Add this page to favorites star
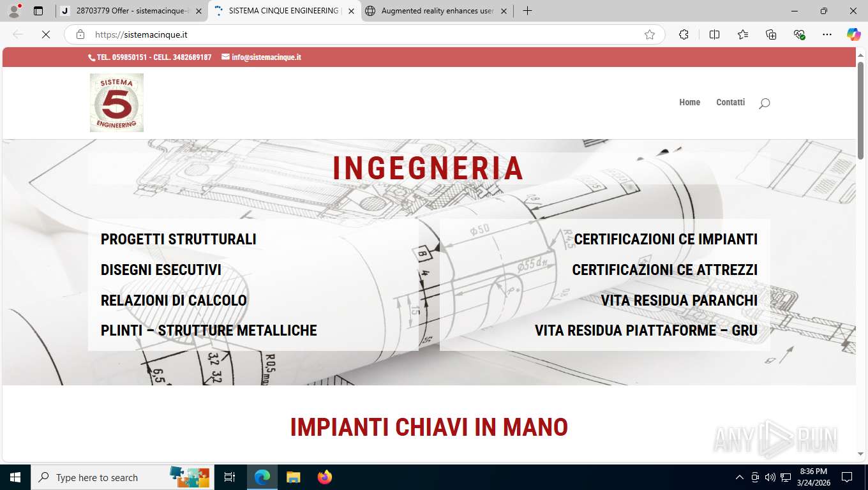This screenshot has width=868, height=490. coord(650,34)
